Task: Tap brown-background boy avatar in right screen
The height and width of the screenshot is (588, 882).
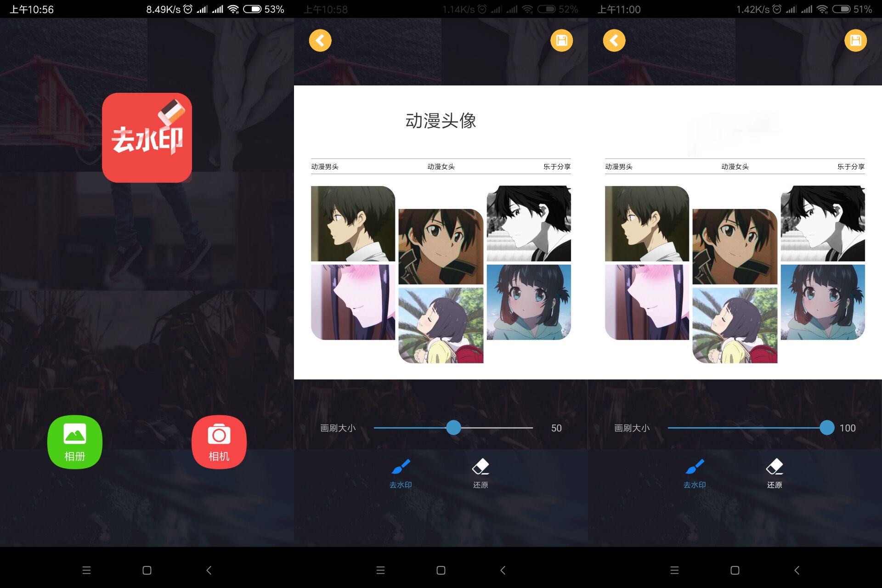Action: 735,247
